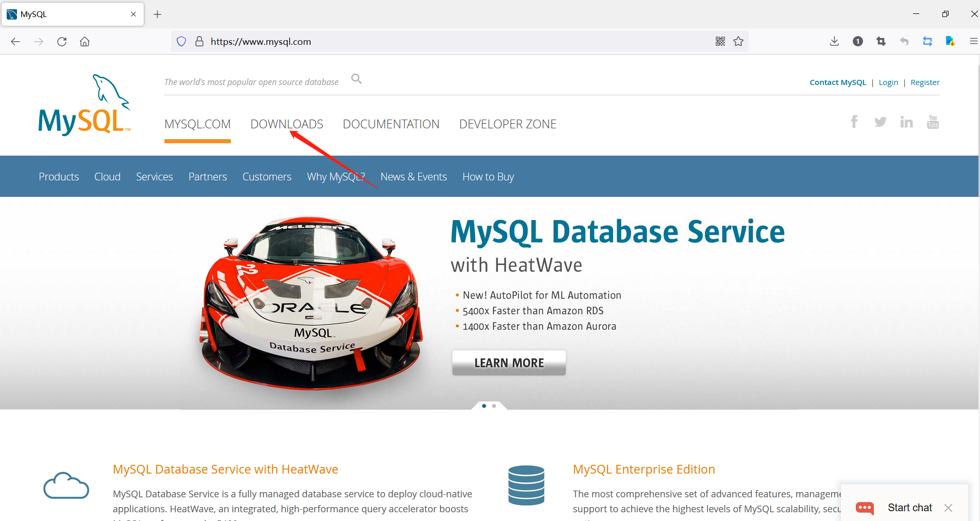Image resolution: width=980 pixels, height=521 pixels.
Task: Open MySQL Enterprise Edition heading link
Action: click(x=644, y=469)
